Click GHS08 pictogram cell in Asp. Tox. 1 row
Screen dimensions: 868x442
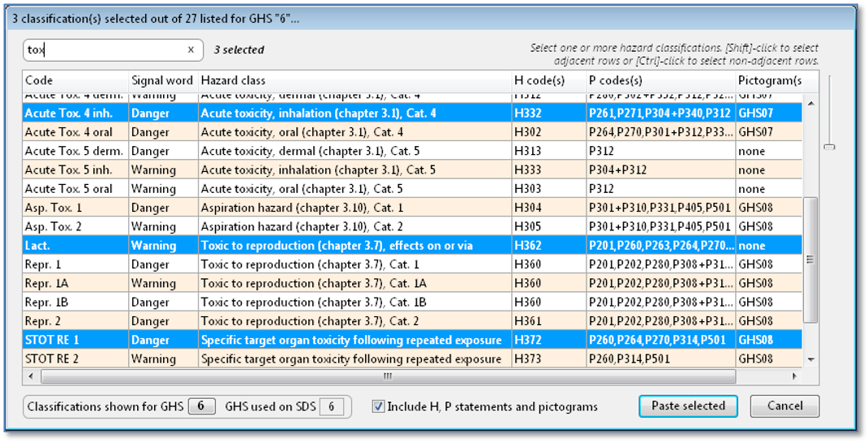[769, 208]
